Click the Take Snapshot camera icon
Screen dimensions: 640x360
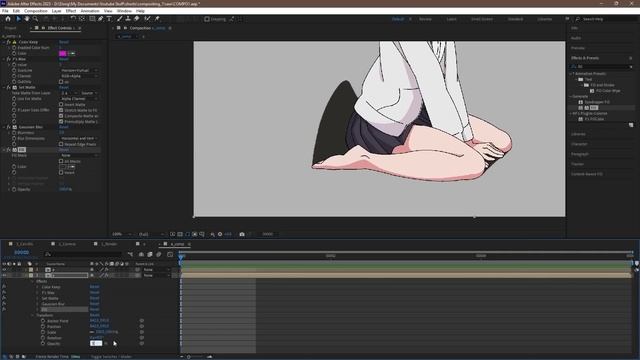tap(242, 234)
